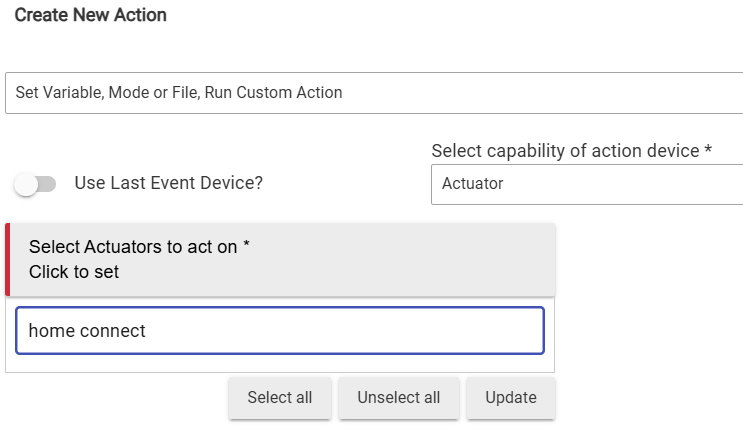Click the 'Create New Action' heading
The image size is (743, 444).
coord(91,16)
